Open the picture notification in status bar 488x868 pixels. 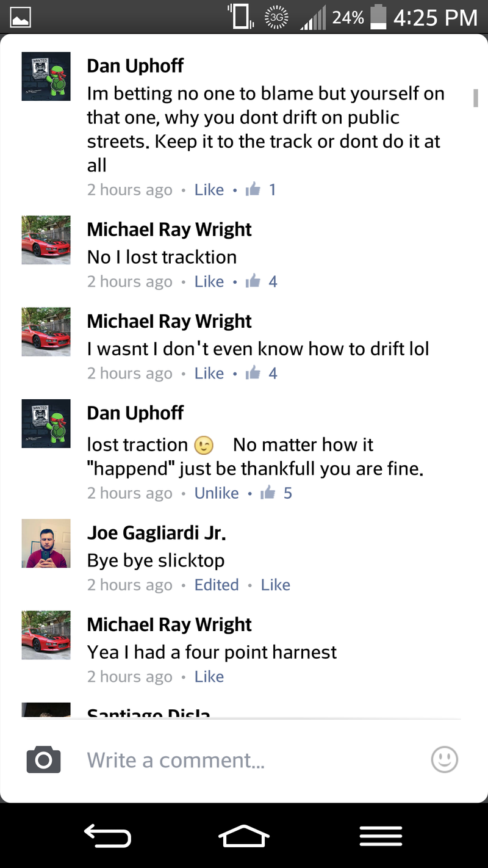20,18
